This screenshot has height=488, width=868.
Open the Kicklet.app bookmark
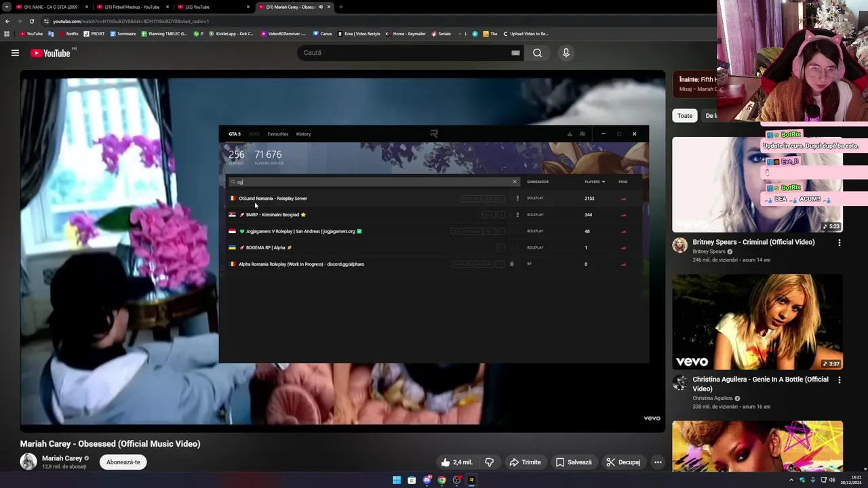point(231,34)
